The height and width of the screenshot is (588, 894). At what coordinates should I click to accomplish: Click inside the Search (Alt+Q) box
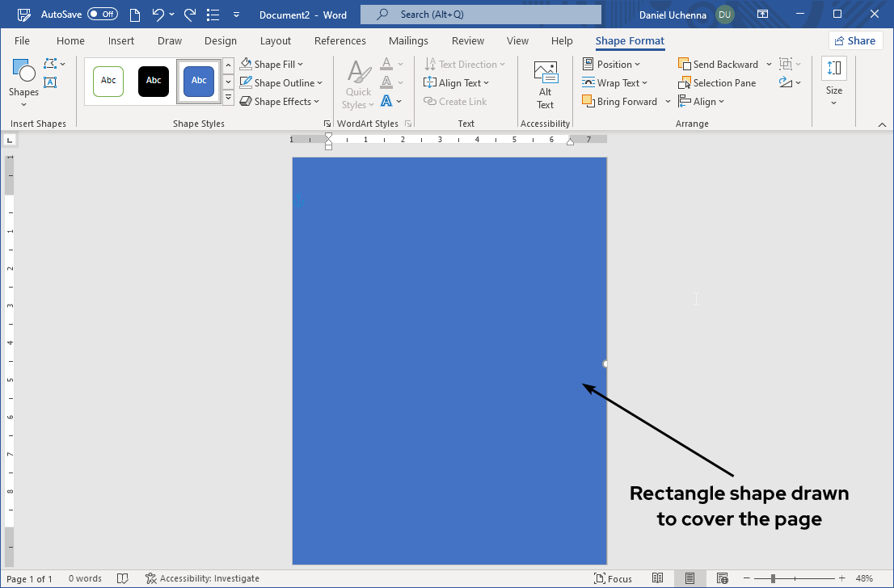click(x=480, y=14)
